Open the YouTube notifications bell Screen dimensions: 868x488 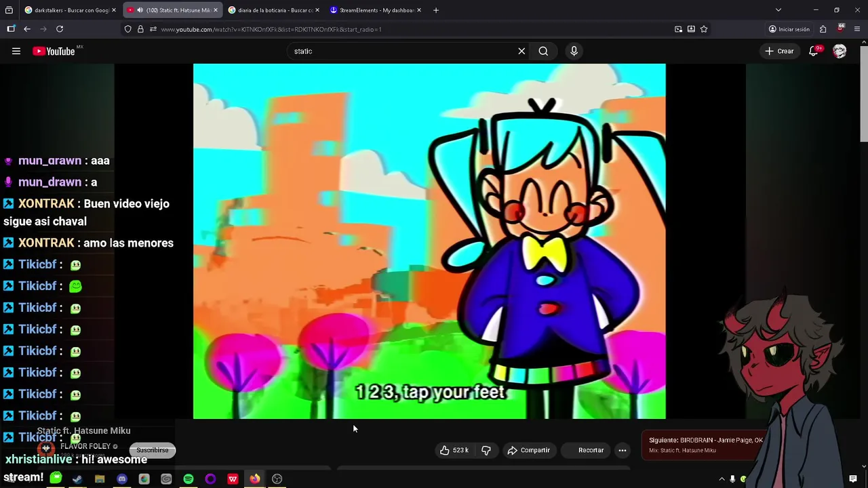click(814, 51)
